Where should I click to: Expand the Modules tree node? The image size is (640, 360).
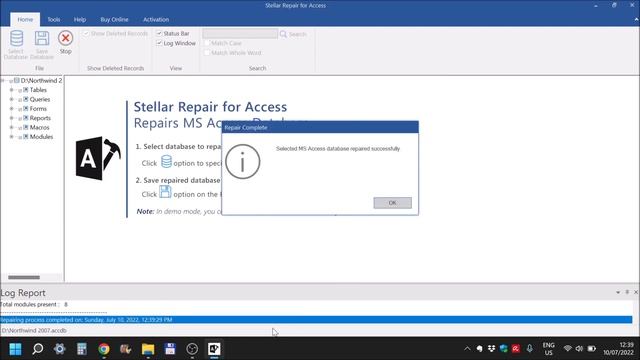(x=11, y=137)
